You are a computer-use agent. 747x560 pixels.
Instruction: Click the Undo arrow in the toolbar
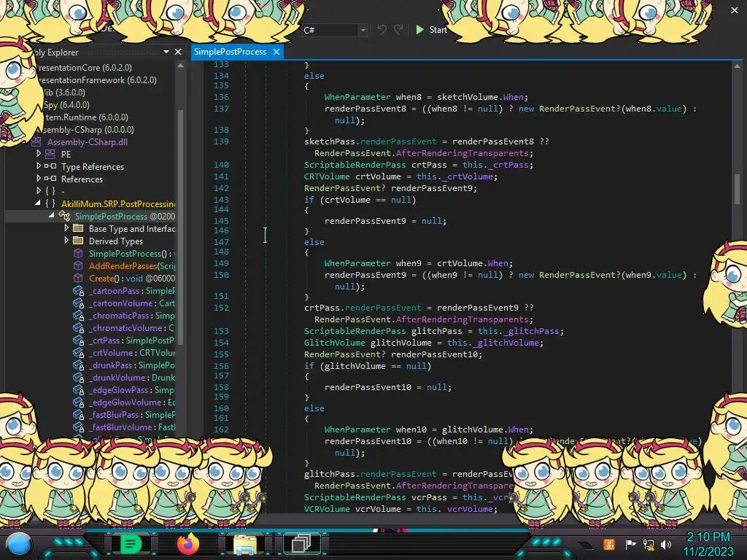[382, 29]
